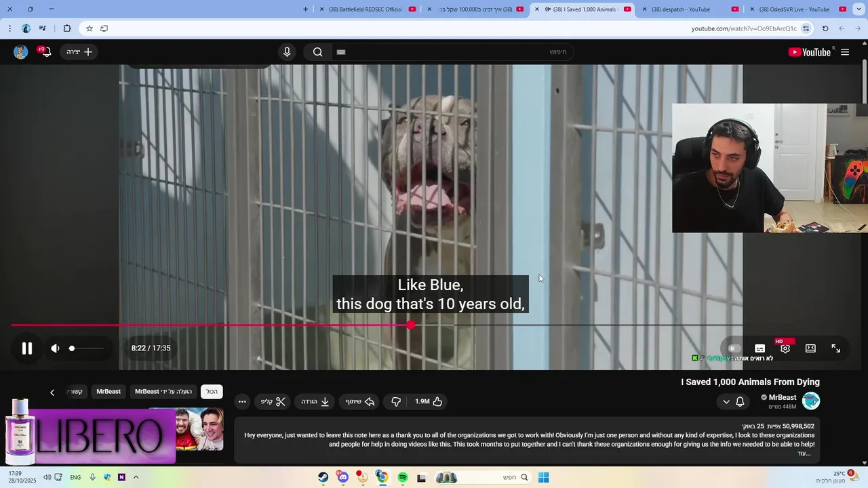This screenshot has width=868, height=488.
Task: Like the video with 1.9M likes
Action: tap(428, 402)
